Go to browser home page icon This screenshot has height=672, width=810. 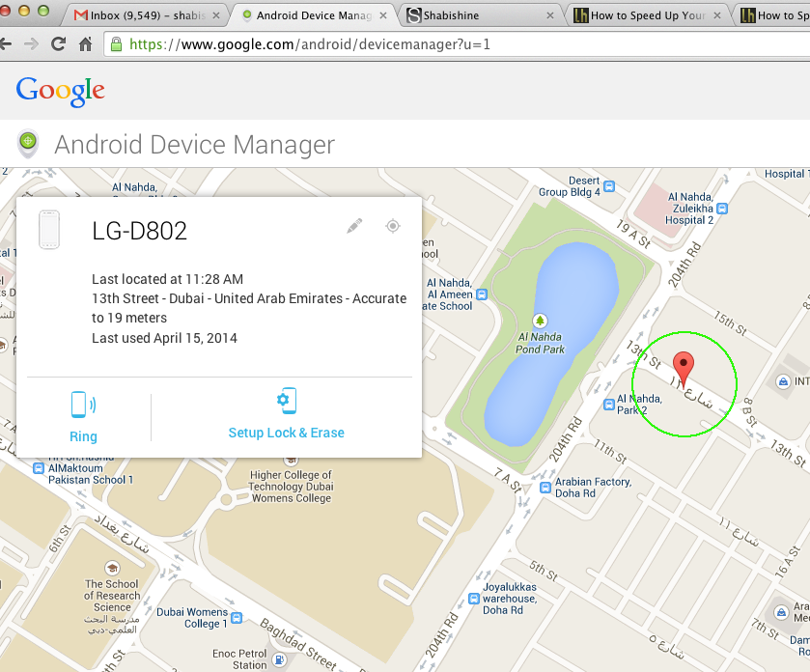click(x=86, y=44)
